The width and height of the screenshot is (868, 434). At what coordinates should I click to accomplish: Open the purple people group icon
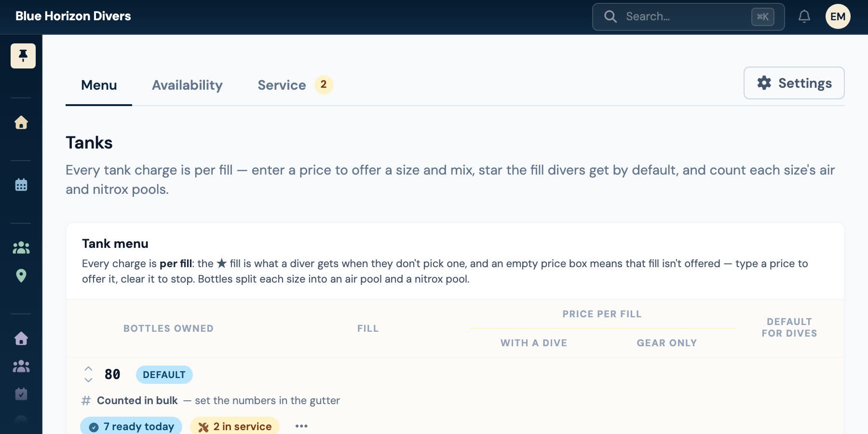[21, 366]
